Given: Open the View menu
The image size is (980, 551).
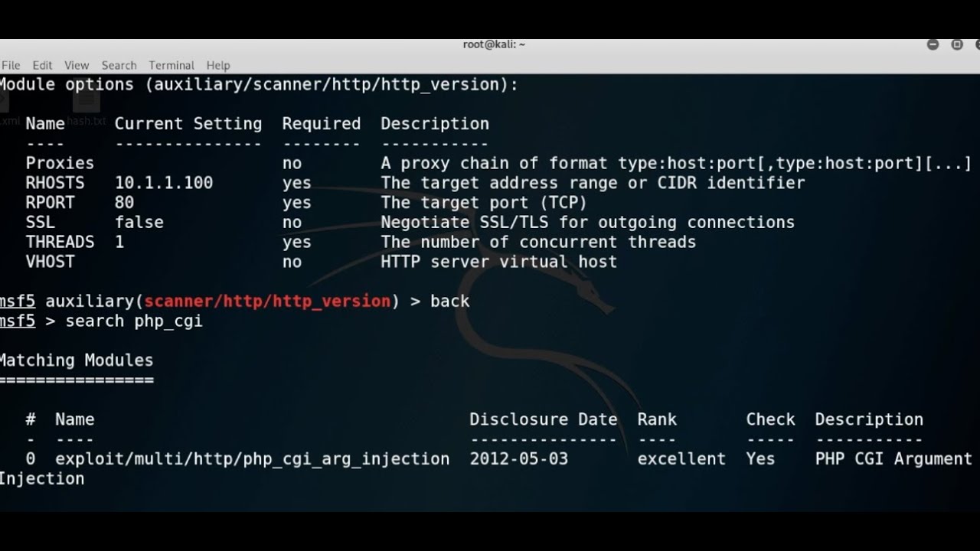Looking at the screenshot, I should point(77,66).
